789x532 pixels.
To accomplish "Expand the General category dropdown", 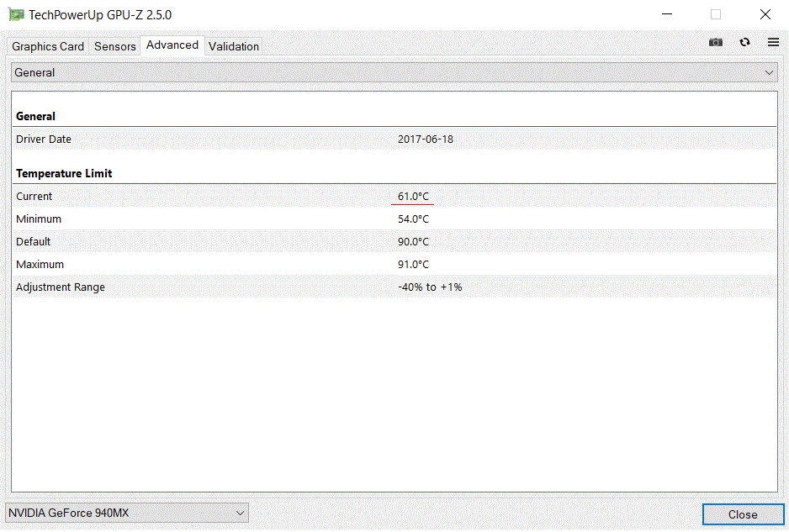I will (394, 72).
